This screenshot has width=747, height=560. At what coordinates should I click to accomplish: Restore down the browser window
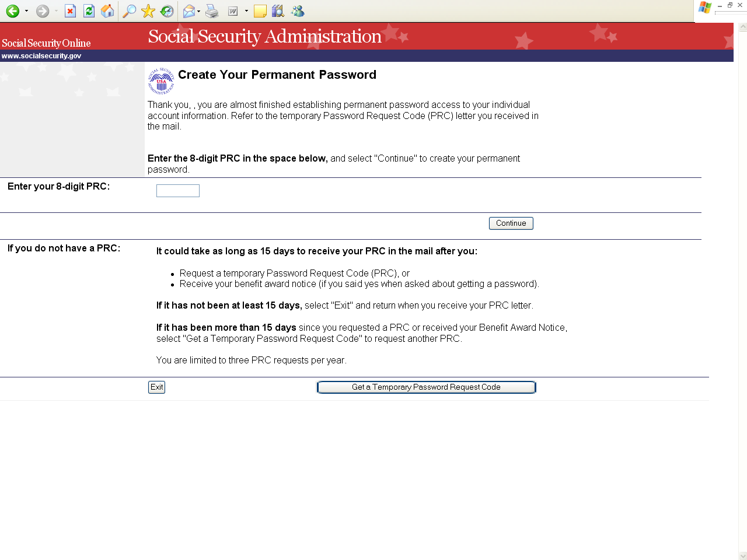coord(729,5)
